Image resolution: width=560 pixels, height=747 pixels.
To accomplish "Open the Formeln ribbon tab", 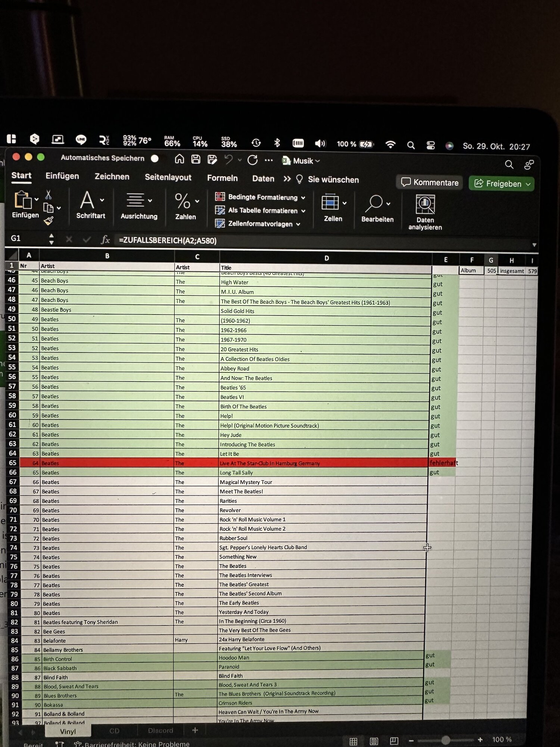I will tap(223, 178).
